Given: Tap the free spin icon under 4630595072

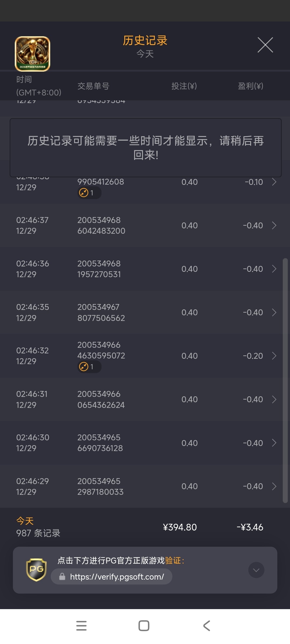Looking at the screenshot, I should click(84, 367).
